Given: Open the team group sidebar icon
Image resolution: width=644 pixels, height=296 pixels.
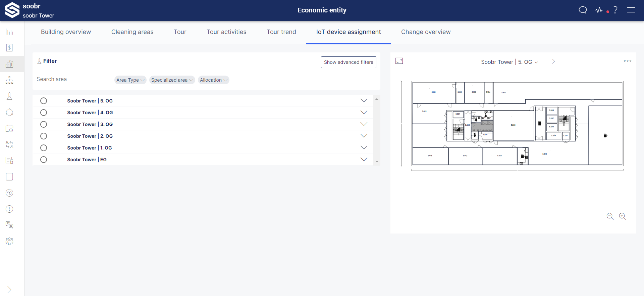Looking at the screenshot, I should (x=9, y=241).
